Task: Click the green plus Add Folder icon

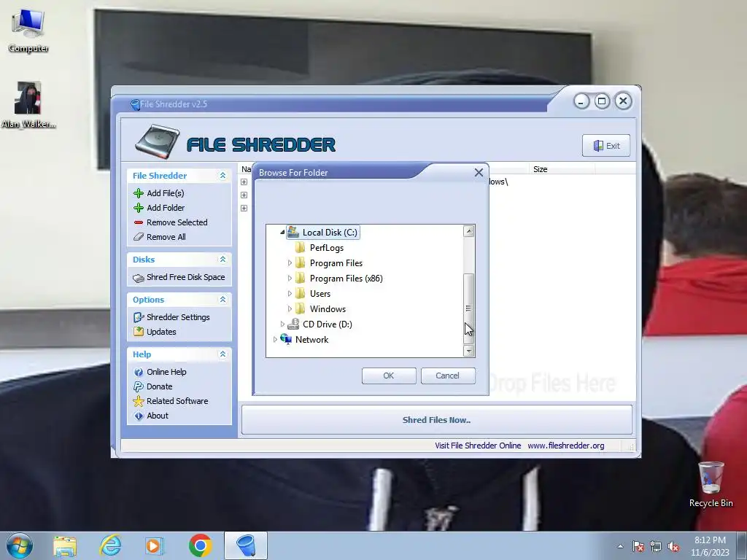Action: click(139, 208)
